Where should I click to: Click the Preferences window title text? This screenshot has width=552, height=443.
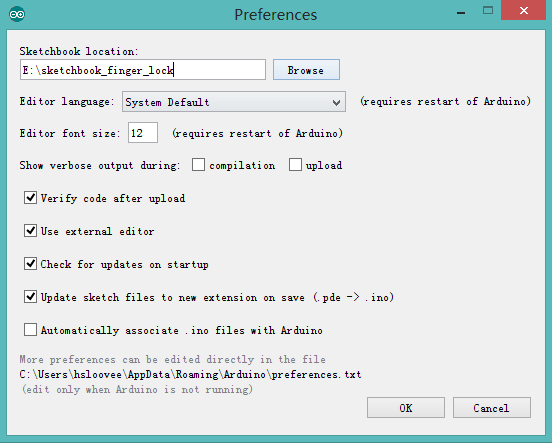point(276,15)
